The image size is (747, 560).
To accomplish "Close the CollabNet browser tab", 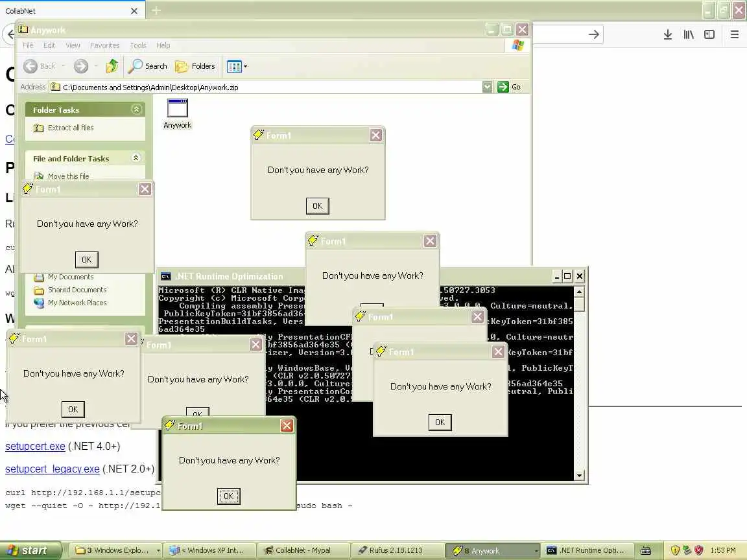I will tap(134, 10).
